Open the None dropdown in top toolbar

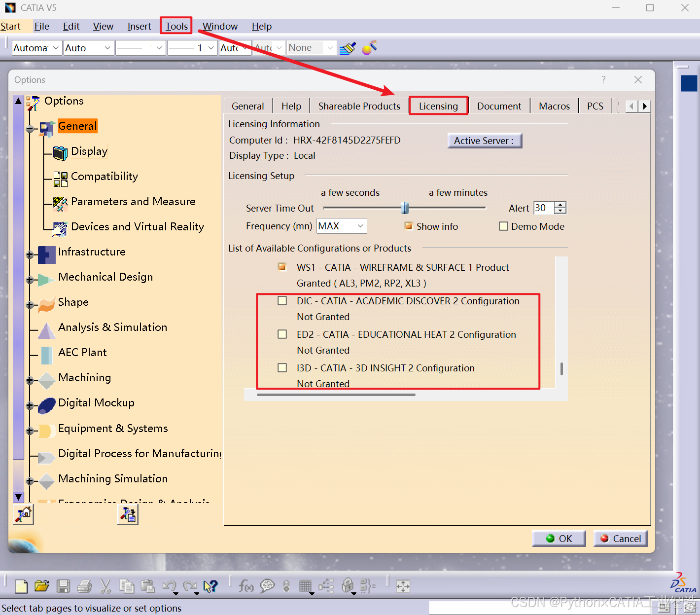tap(311, 48)
